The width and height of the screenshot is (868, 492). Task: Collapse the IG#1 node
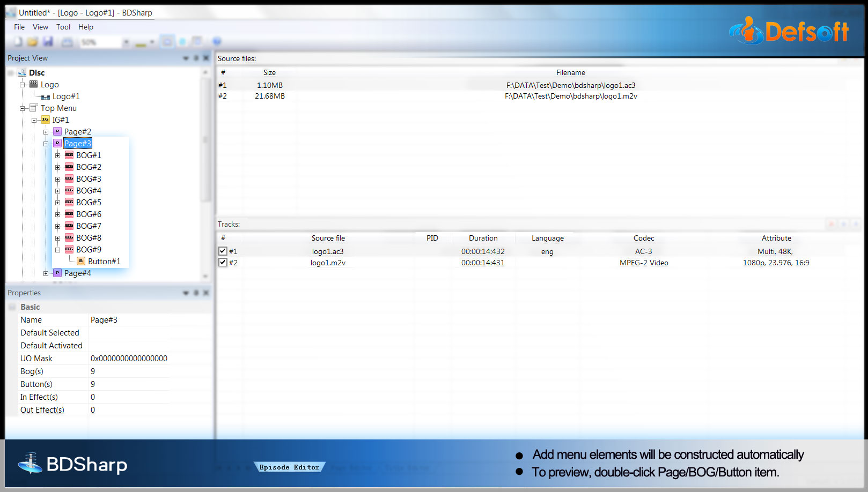pyautogui.click(x=34, y=120)
